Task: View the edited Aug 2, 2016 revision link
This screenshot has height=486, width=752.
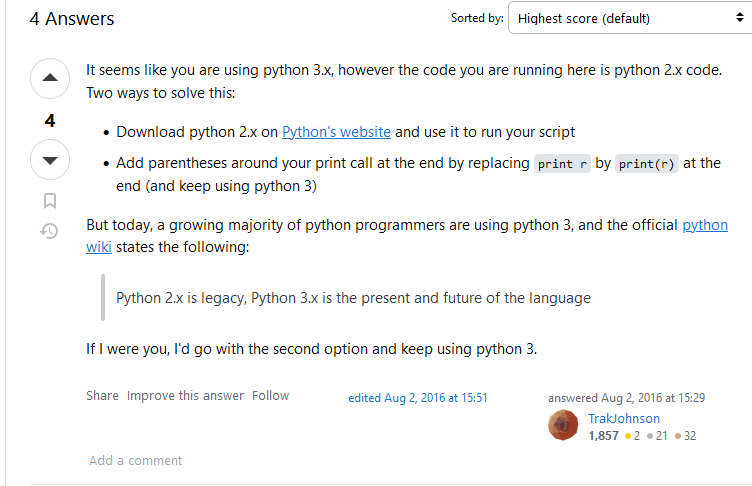Action: (x=418, y=397)
